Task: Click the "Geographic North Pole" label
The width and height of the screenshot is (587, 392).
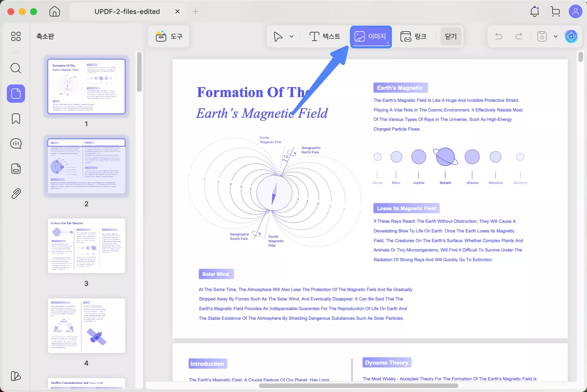Action: [x=311, y=150]
